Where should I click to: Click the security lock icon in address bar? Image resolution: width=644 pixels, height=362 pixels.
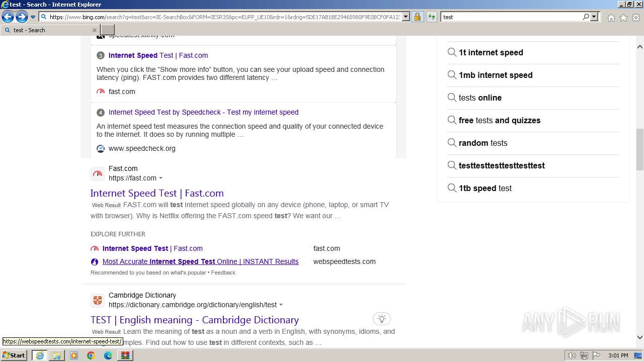coord(417,17)
